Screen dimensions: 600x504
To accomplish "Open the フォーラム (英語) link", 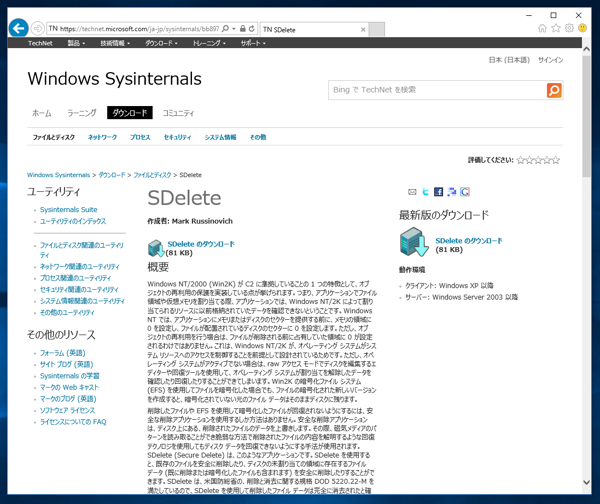I will click(x=63, y=353).
